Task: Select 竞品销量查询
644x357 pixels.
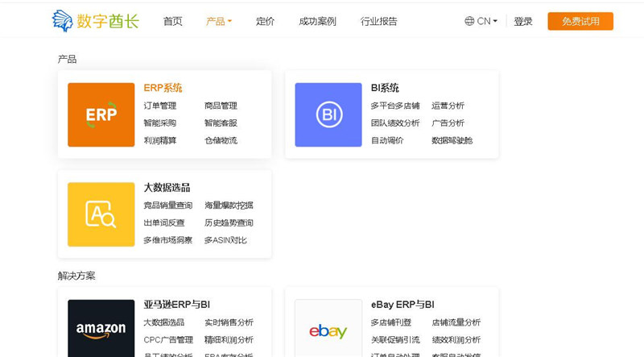Action: [x=168, y=205]
